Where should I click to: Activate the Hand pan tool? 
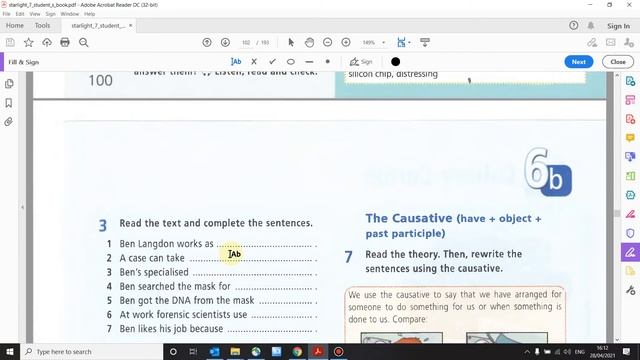pos(309,42)
